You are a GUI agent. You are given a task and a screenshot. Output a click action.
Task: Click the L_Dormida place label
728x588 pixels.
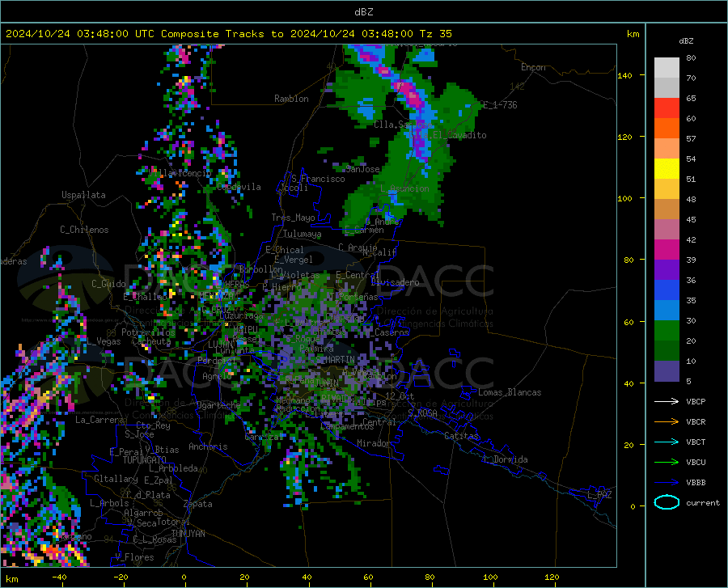[x=505, y=459]
